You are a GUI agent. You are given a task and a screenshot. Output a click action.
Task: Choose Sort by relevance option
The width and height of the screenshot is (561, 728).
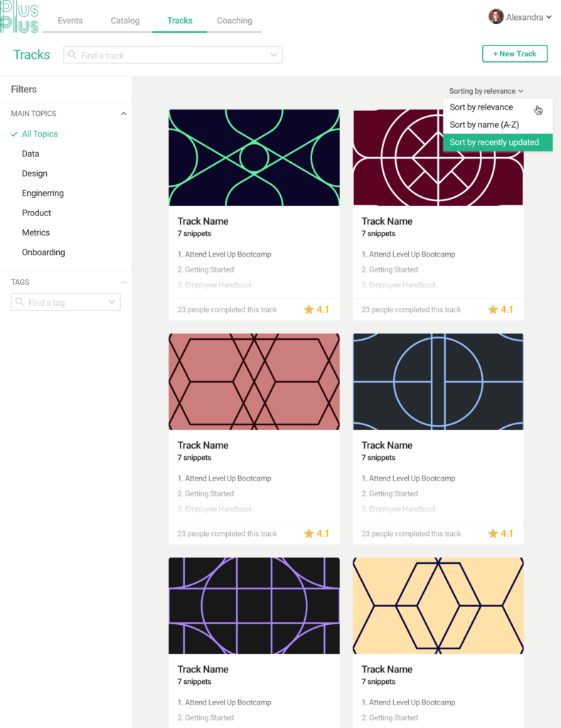click(x=498, y=107)
